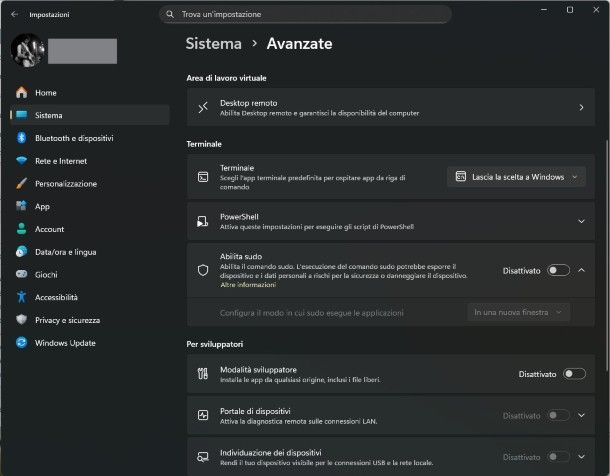Select the Sistema label in sidebar
The height and width of the screenshot is (476, 610).
[49, 115]
